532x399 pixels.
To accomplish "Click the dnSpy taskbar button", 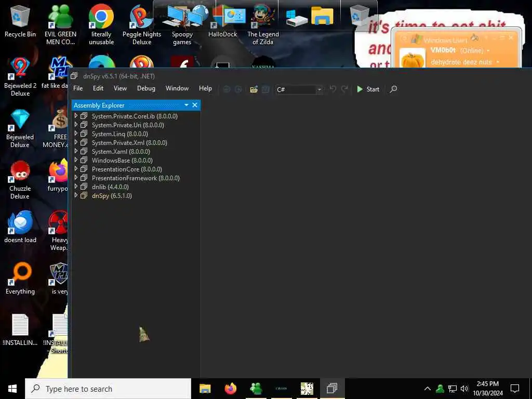I will pos(332,388).
